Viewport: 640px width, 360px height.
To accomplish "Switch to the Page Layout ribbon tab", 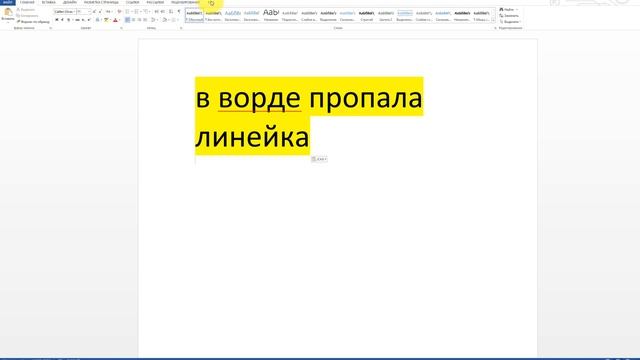I will click(101, 2).
